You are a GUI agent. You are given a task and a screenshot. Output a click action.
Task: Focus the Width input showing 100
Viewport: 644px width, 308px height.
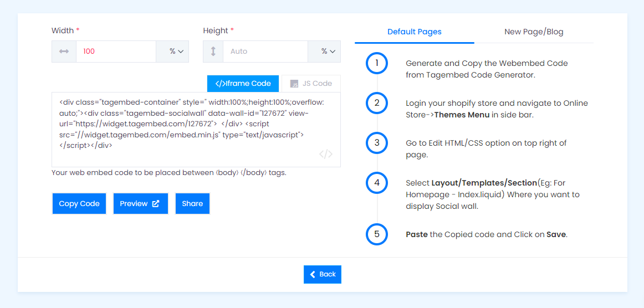pyautogui.click(x=116, y=52)
